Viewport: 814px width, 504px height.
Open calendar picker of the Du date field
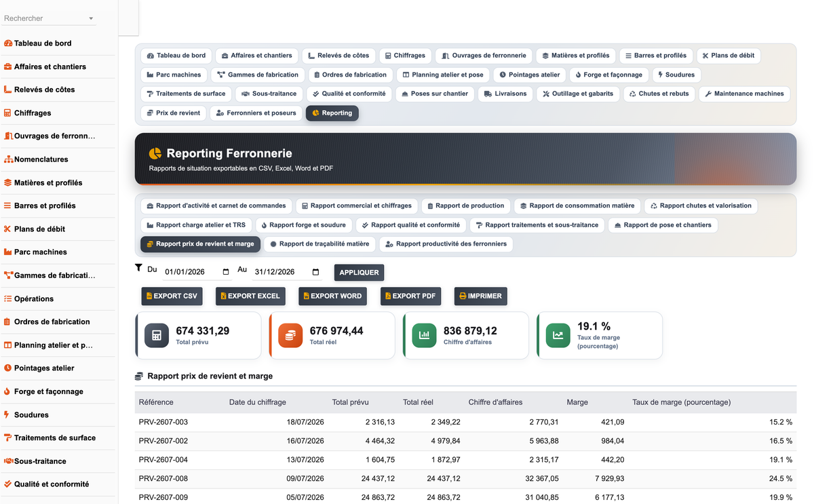[226, 272]
